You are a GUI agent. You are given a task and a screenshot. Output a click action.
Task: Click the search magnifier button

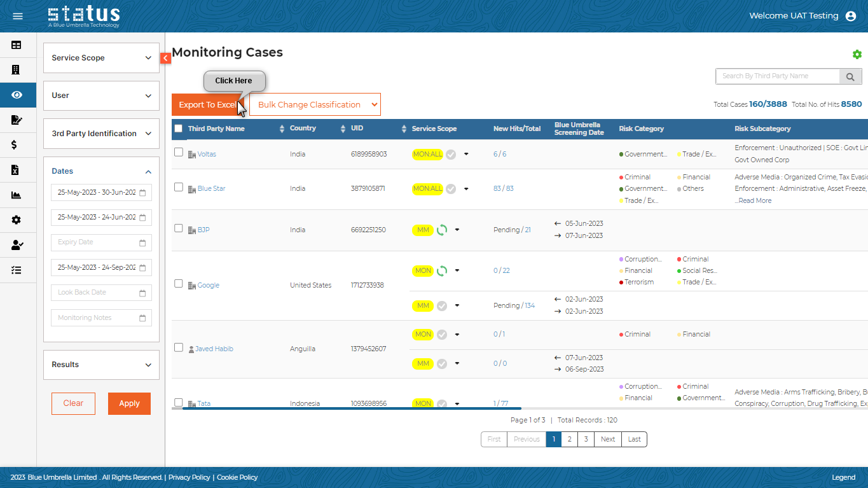(x=850, y=77)
